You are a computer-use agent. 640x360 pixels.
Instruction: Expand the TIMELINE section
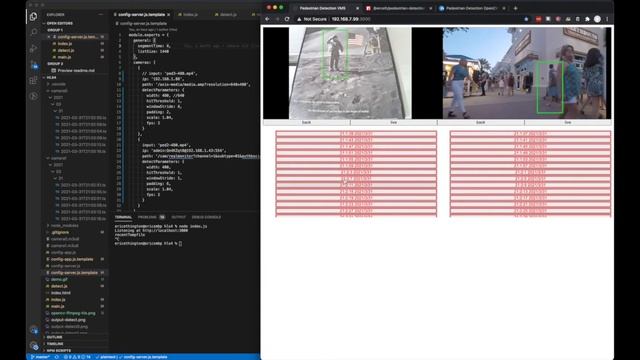coord(55,344)
